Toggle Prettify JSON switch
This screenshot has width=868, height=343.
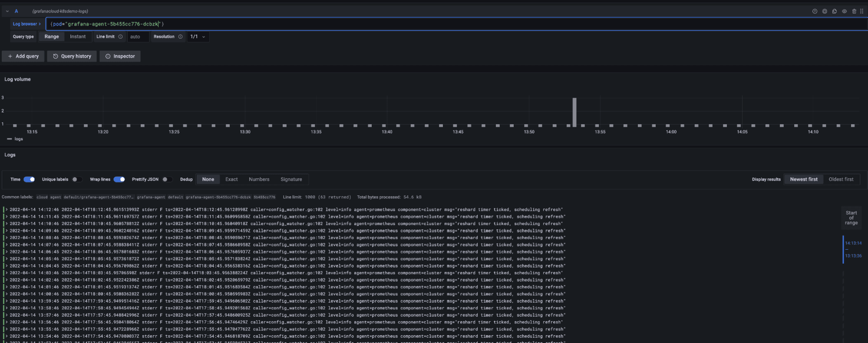[x=167, y=179]
